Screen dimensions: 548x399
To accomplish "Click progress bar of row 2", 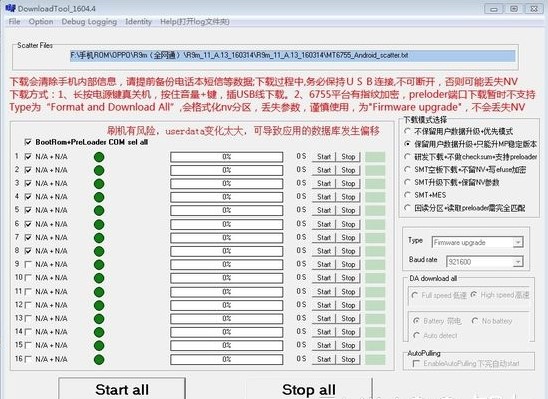I will tap(226, 171).
